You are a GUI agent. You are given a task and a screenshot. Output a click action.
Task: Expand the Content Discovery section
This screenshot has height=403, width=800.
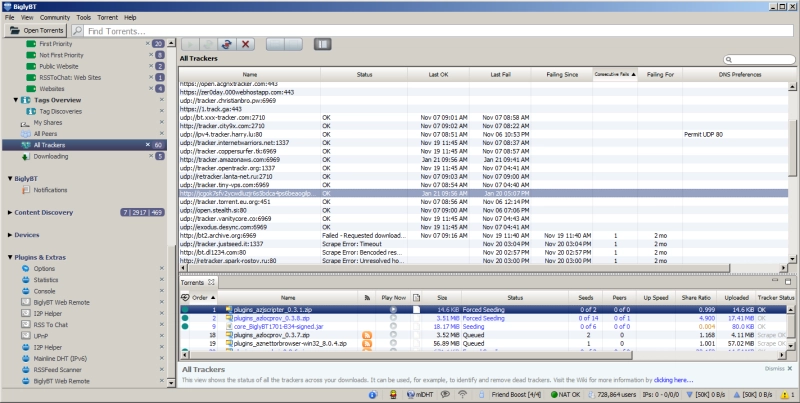10,212
